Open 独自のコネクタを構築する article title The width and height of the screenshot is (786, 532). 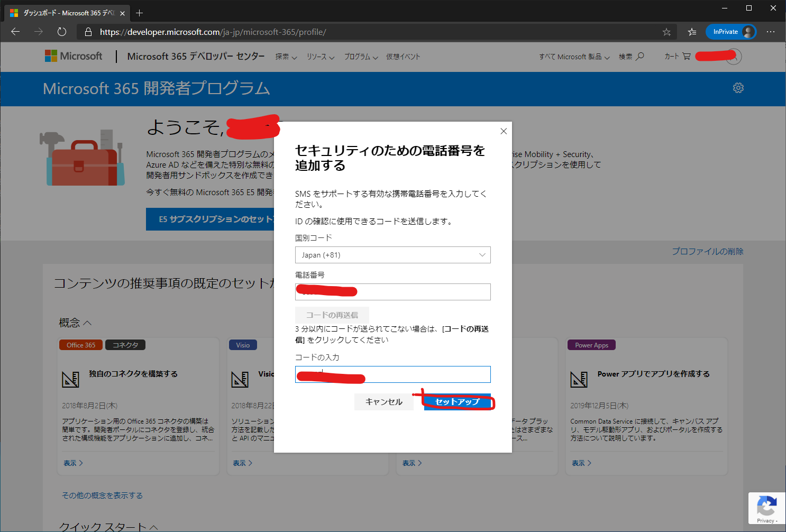[x=133, y=374]
